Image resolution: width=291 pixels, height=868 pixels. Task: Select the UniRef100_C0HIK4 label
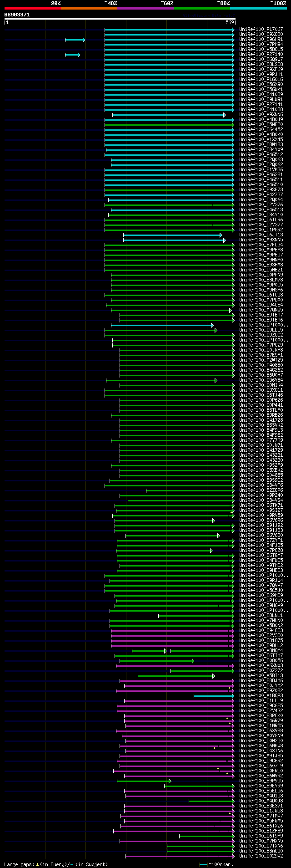(x=261, y=385)
